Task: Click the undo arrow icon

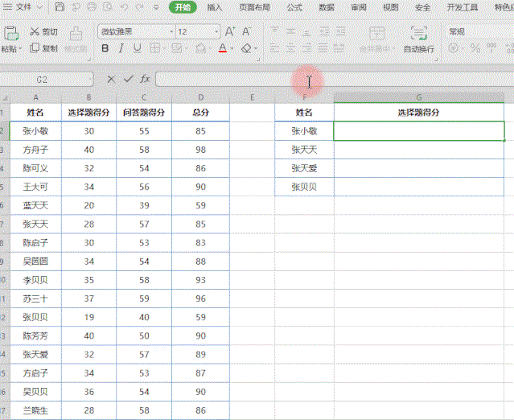Action: (x=122, y=7)
